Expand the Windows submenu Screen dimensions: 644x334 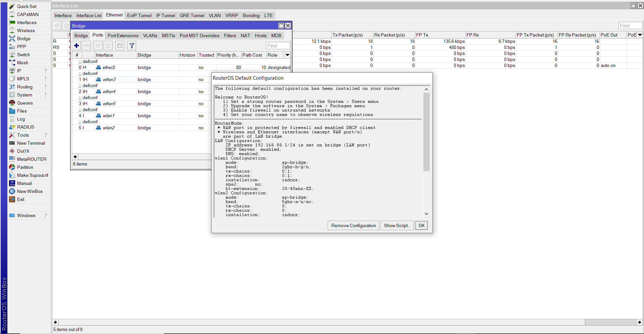[46, 215]
